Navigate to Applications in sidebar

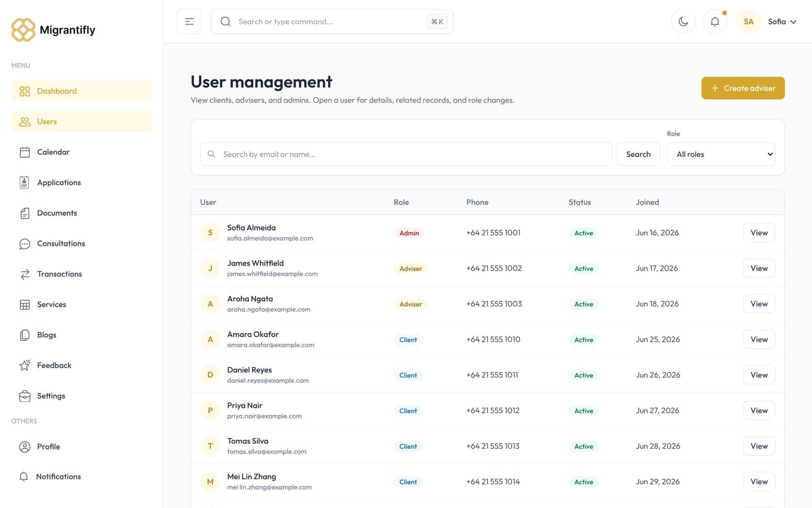[x=81, y=182]
